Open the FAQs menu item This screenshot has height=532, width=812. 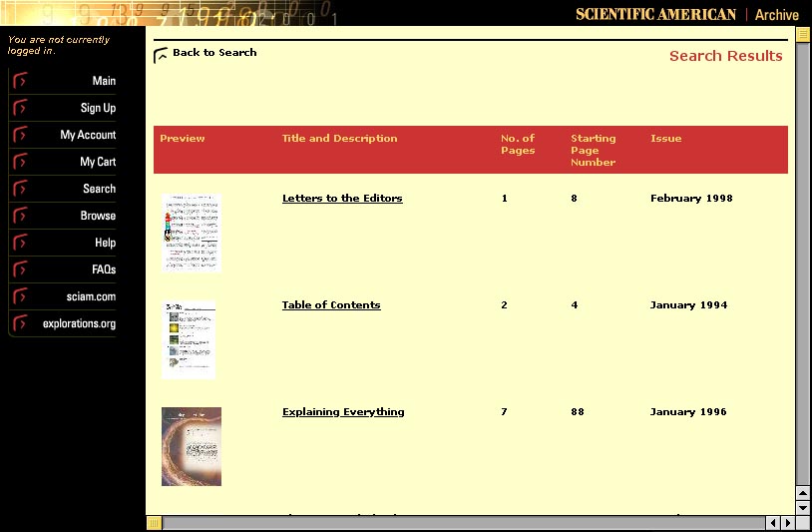coord(104,269)
